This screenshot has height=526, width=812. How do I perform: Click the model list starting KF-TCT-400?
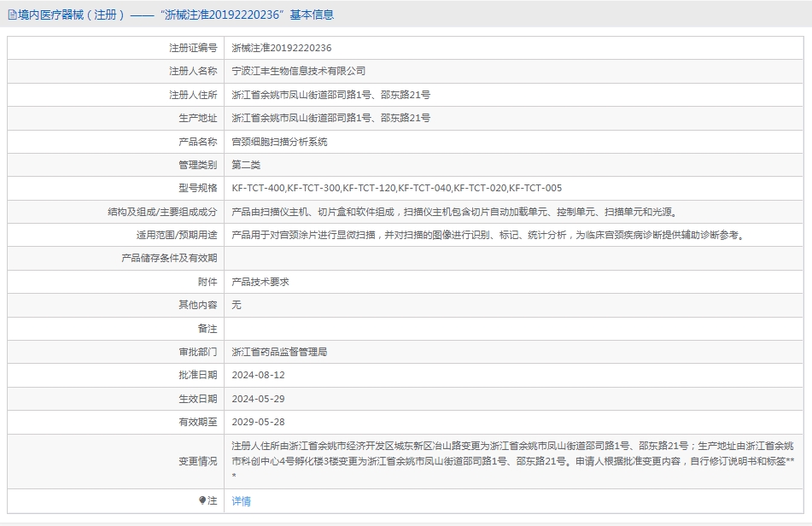pos(397,188)
